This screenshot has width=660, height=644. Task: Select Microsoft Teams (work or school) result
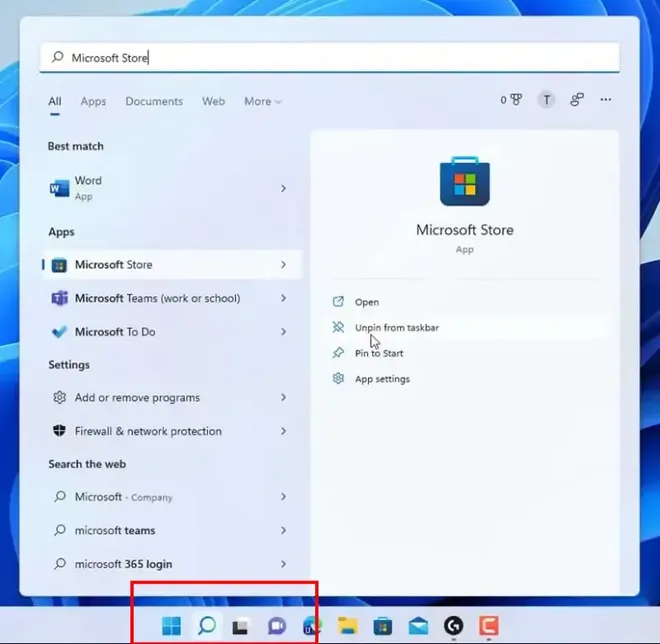172,298
